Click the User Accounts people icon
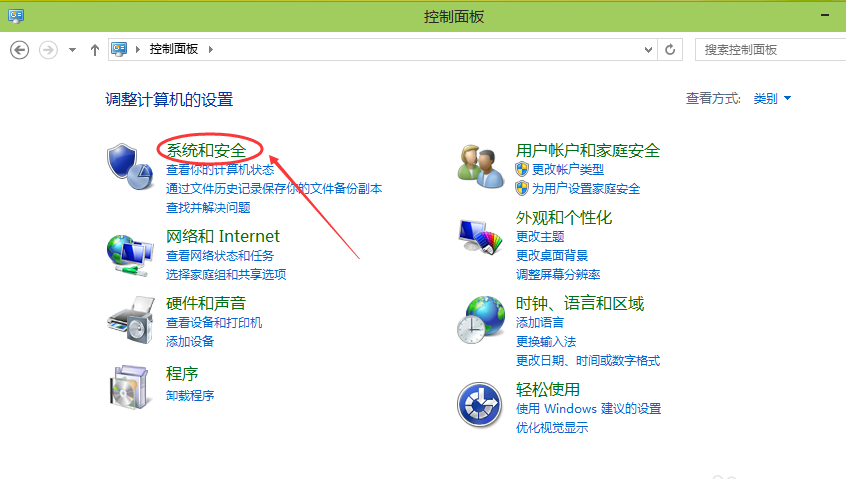846x479 pixels. pos(480,166)
